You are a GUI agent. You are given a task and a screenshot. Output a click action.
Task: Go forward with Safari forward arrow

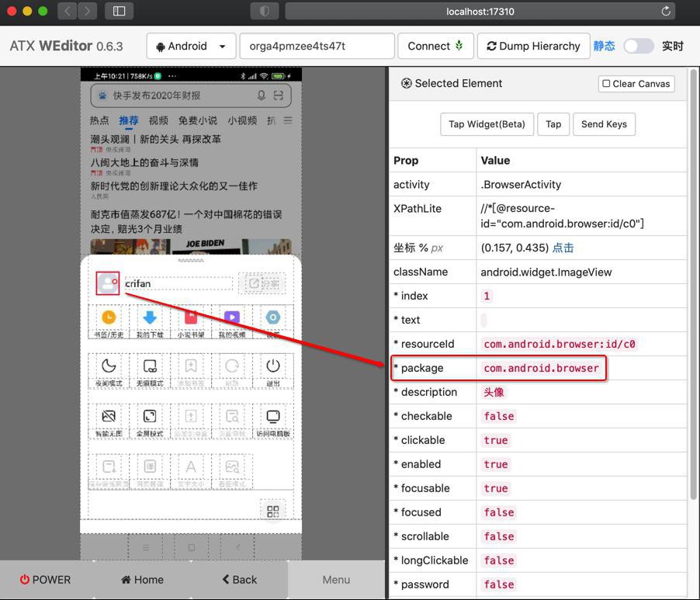[x=88, y=11]
